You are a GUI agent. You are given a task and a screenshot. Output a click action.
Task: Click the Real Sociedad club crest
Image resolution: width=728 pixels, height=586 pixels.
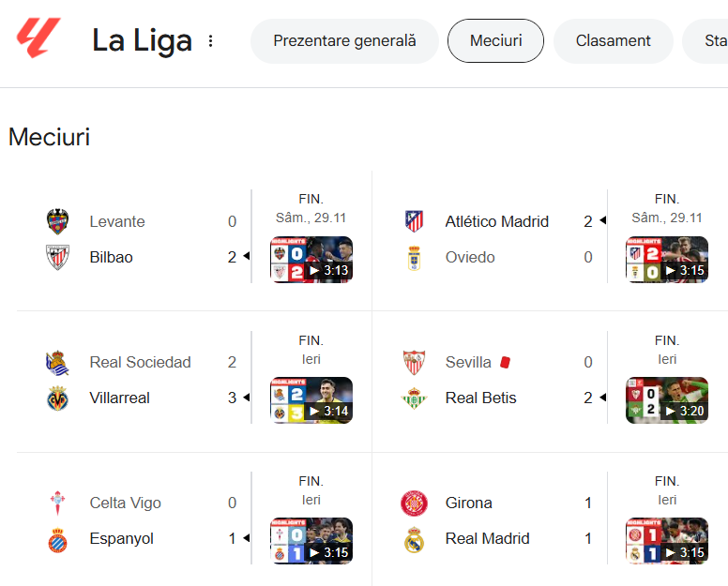(58, 362)
